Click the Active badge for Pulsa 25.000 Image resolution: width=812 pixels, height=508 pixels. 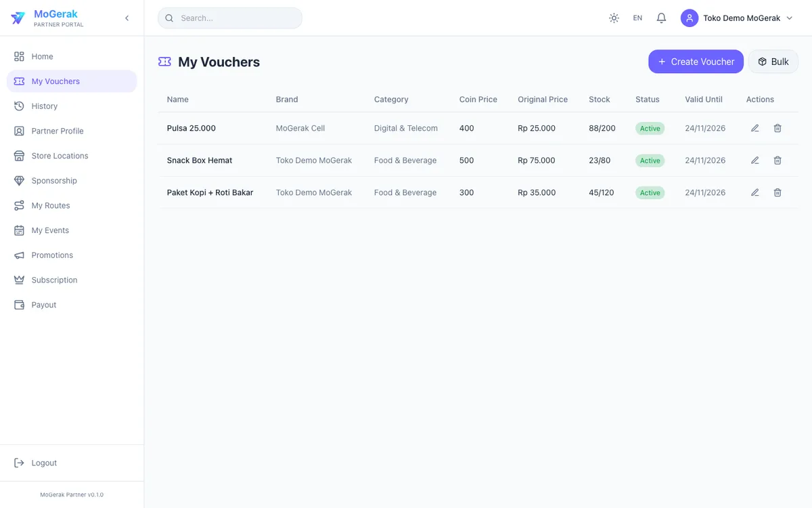(650, 128)
